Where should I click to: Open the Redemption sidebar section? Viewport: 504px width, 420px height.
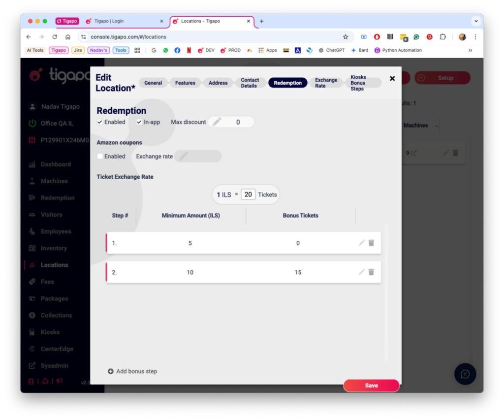point(57,197)
